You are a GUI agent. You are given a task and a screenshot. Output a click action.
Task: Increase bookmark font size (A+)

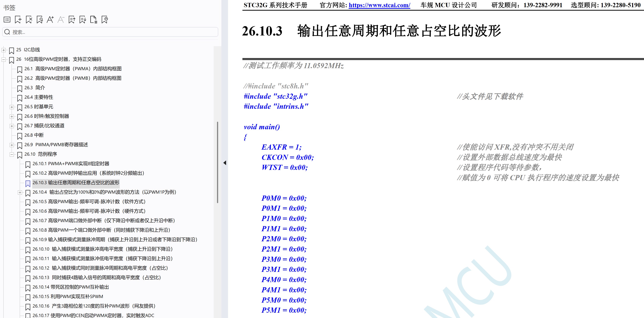[50, 20]
